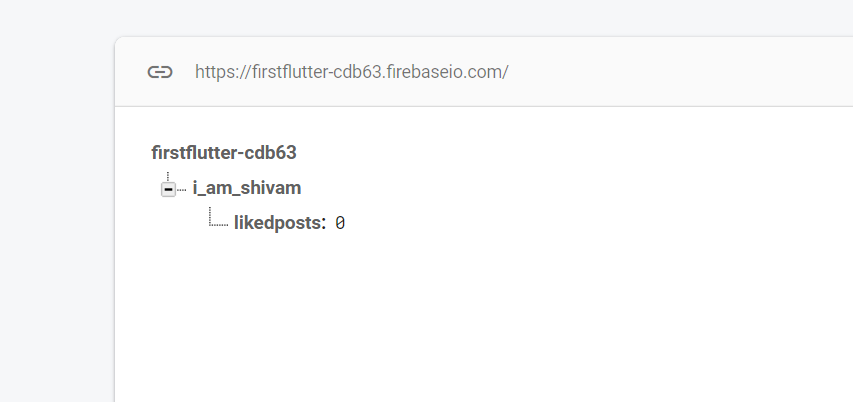853x402 pixels.
Task: Click the likedposts field name
Action: pos(278,223)
